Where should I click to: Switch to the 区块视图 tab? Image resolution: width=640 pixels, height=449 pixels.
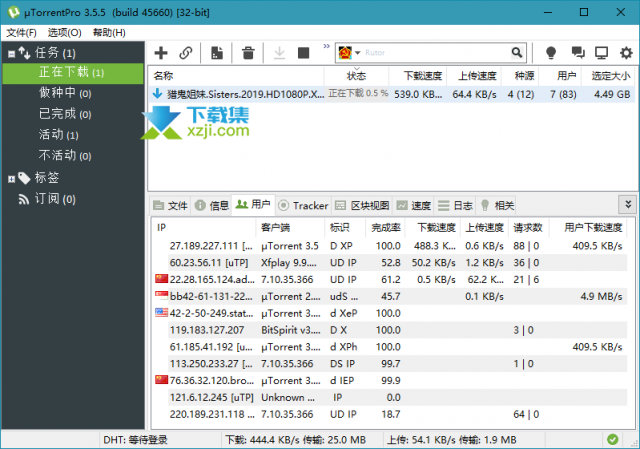[x=362, y=205]
